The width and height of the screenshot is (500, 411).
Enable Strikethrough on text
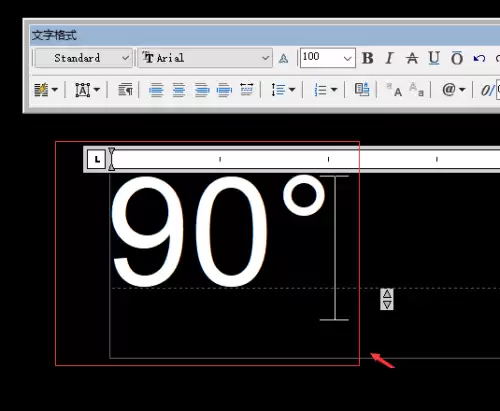[412, 58]
